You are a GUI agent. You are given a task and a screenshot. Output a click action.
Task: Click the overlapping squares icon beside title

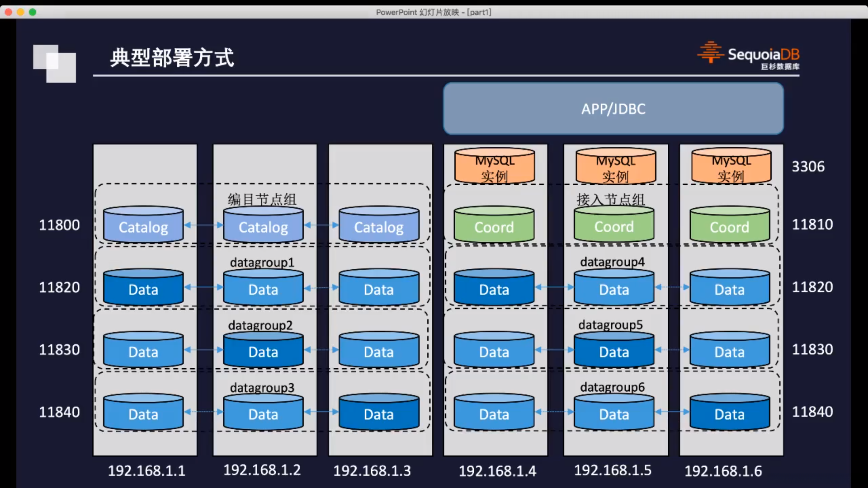click(x=55, y=63)
